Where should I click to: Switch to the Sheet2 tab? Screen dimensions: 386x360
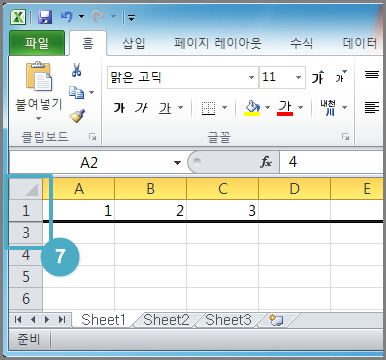pos(166,320)
